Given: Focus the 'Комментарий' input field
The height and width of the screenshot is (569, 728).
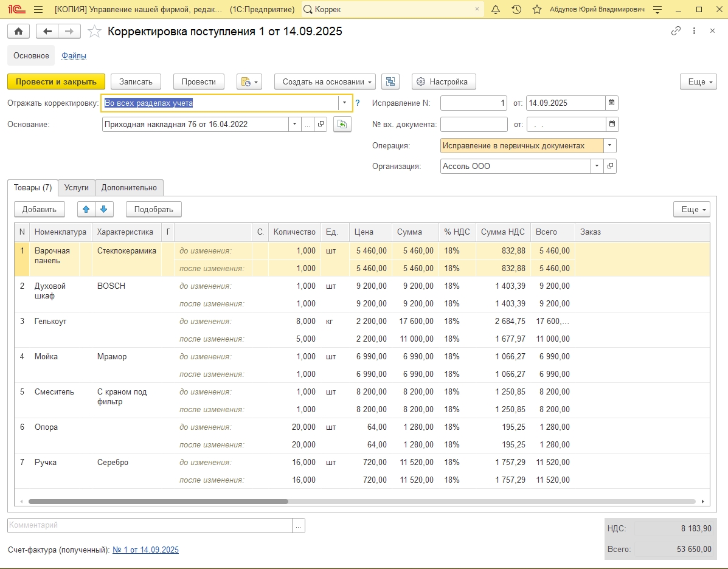Looking at the screenshot, I should click(150, 525).
